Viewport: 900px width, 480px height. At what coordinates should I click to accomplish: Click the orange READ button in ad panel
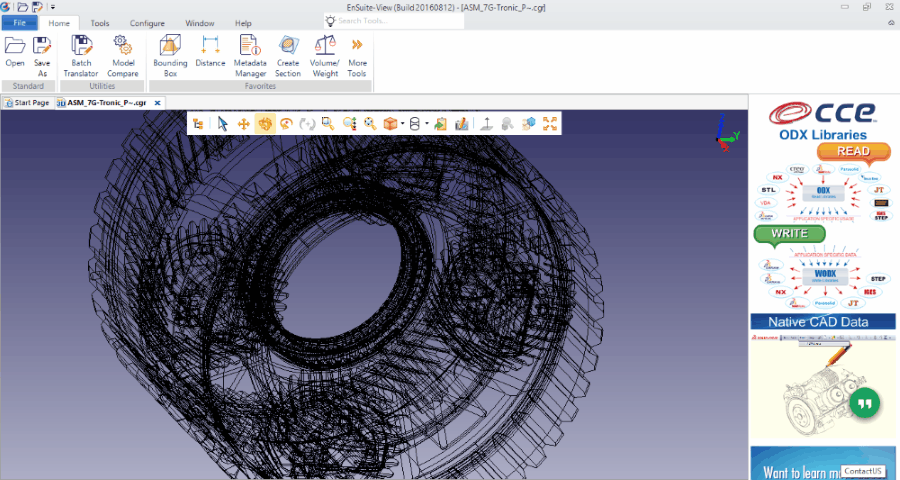coord(854,152)
